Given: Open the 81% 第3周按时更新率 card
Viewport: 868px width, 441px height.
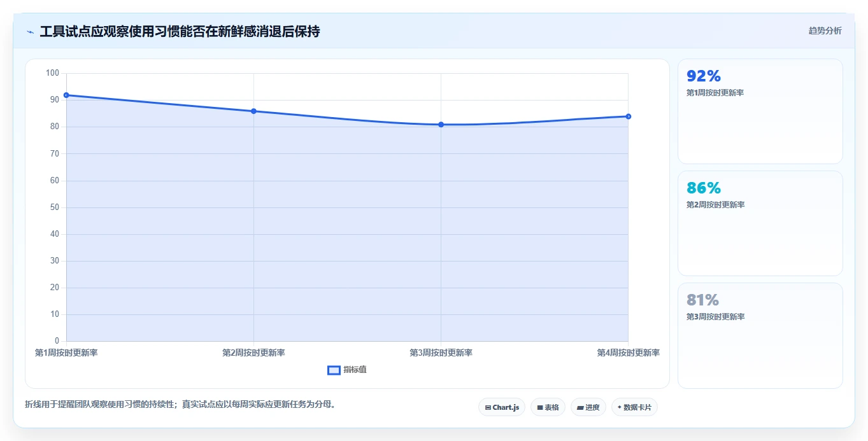Looking at the screenshot, I should tap(760, 335).
